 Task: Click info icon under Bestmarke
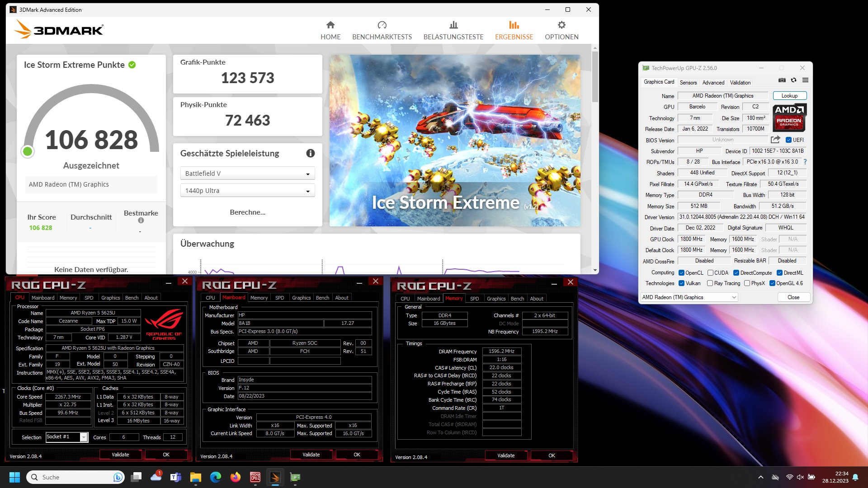[x=141, y=221]
